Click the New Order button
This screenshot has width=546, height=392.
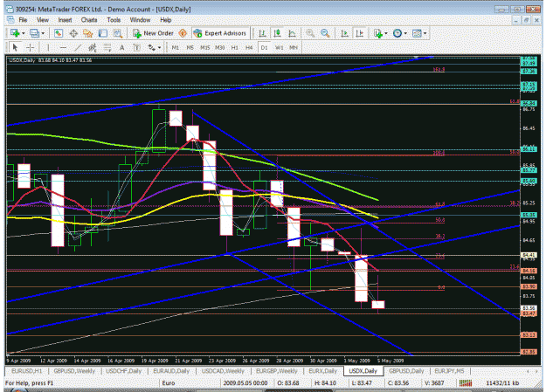tap(153, 33)
